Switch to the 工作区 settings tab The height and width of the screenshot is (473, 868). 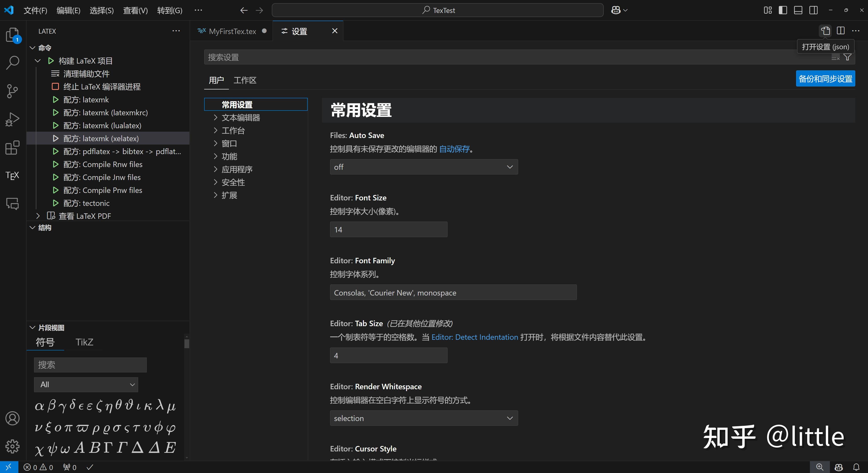point(245,80)
